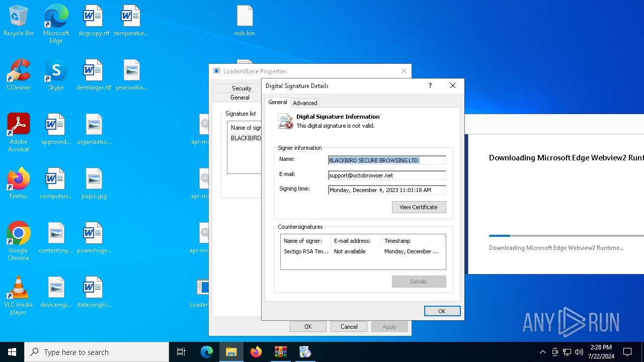Select the mib.bin file on desktop
The width and height of the screenshot is (644, 362).
click(245, 21)
